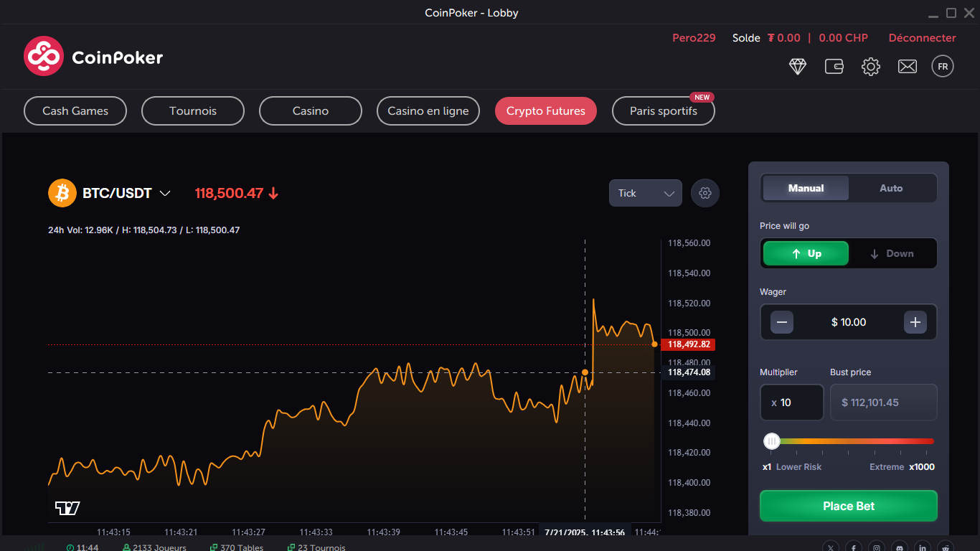Click the Place Bet button
Screen dimensions: 980x551
(848, 506)
